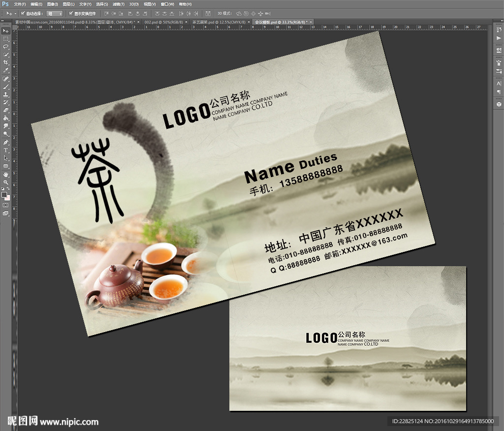Open the Move tool preset picker arrow

tap(15, 13)
